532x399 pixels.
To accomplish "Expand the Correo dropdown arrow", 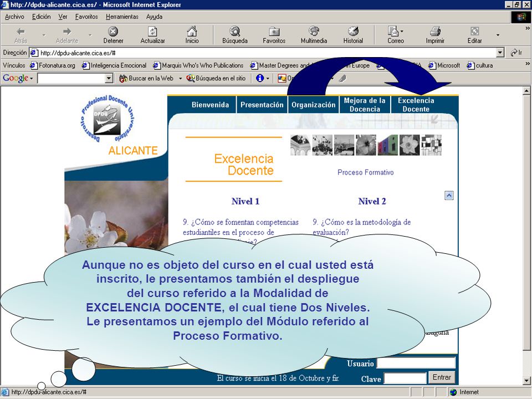I will [402, 31].
